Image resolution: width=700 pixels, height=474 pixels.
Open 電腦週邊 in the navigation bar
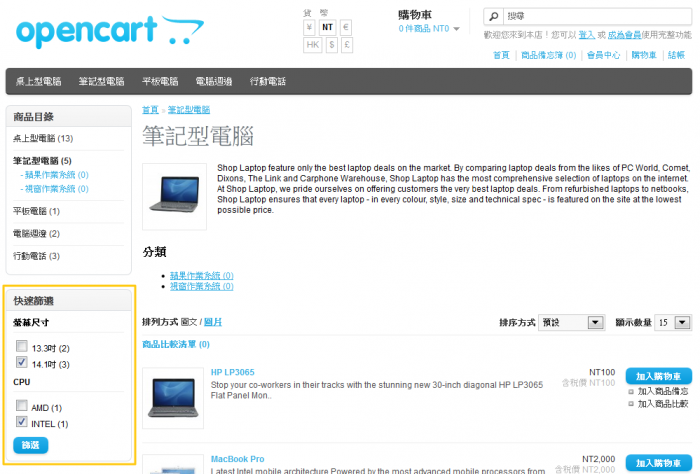pos(214,82)
